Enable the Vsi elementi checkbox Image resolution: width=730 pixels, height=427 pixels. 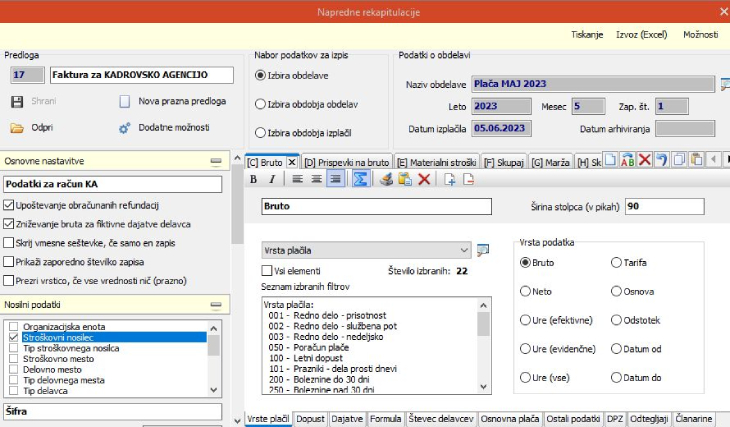[266, 270]
